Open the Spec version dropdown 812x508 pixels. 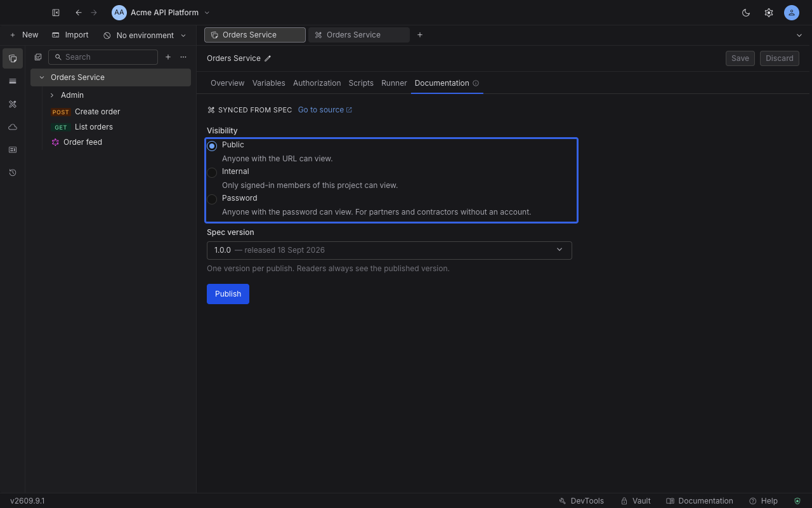[x=390, y=250]
